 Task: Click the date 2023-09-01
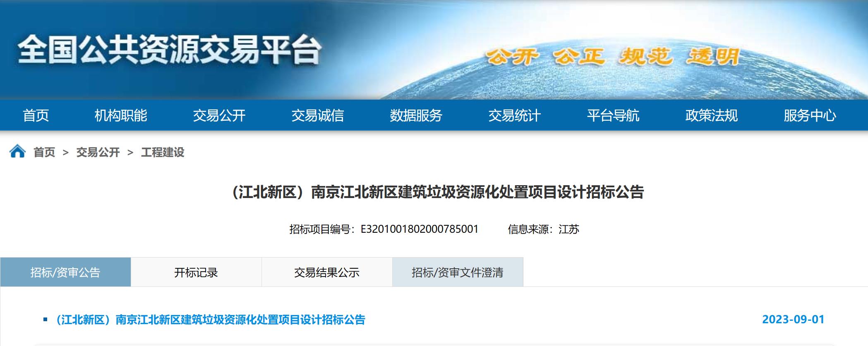(x=793, y=320)
